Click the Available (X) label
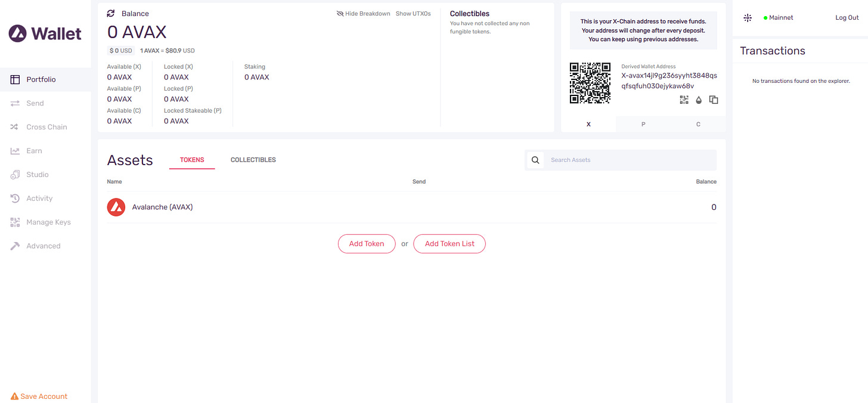868x403 pixels. (x=124, y=67)
